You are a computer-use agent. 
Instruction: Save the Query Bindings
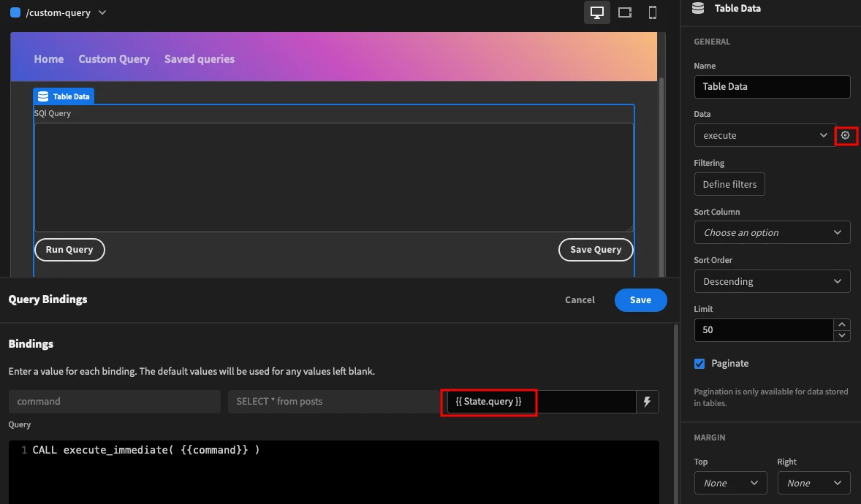640,299
